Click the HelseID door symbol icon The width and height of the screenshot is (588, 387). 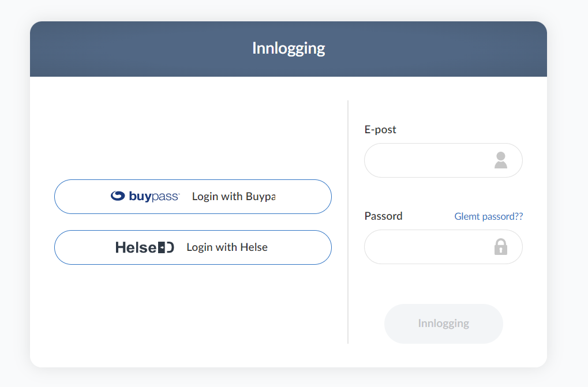tap(166, 247)
